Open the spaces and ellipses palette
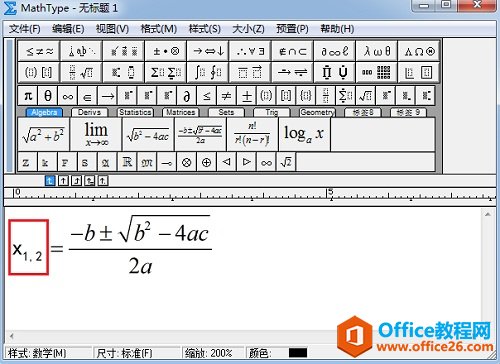Image resolution: width=500 pixels, height=364 pixels. coord(81,51)
